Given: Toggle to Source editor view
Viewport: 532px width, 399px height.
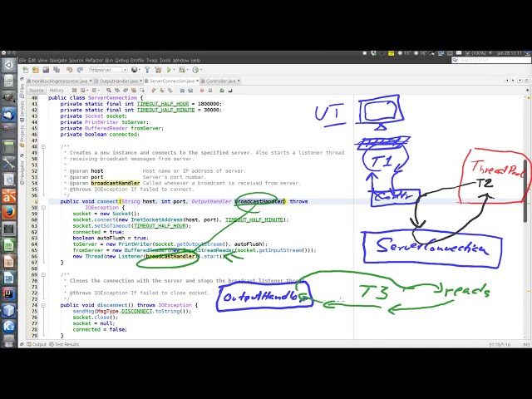Looking at the screenshot, I should point(37,90).
